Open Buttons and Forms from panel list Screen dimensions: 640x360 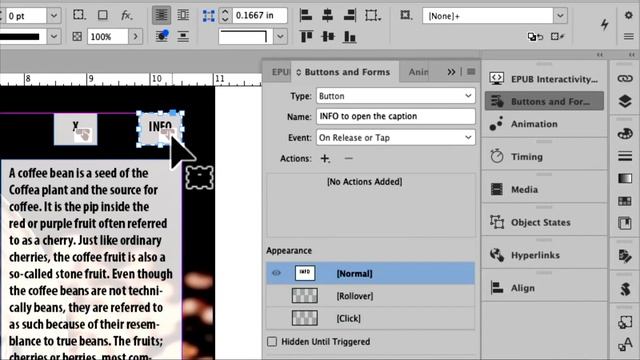click(x=544, y=101)
